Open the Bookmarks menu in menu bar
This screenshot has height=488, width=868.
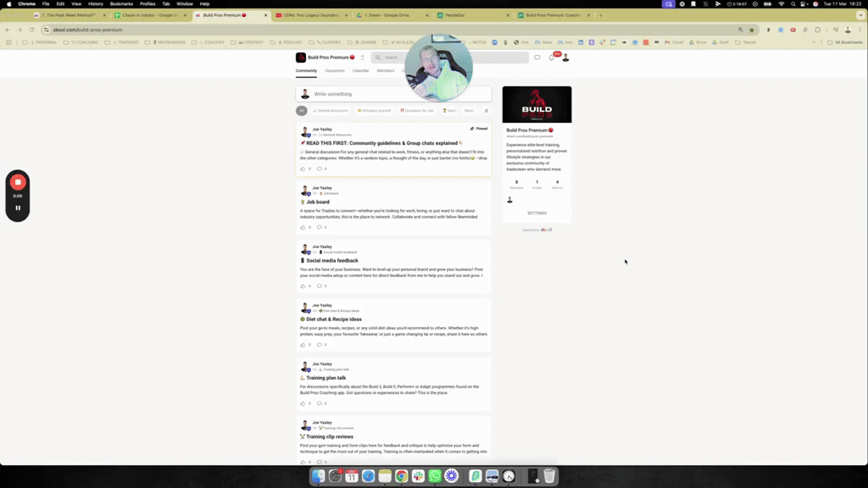pyautogui.click(x=121, y=4)
